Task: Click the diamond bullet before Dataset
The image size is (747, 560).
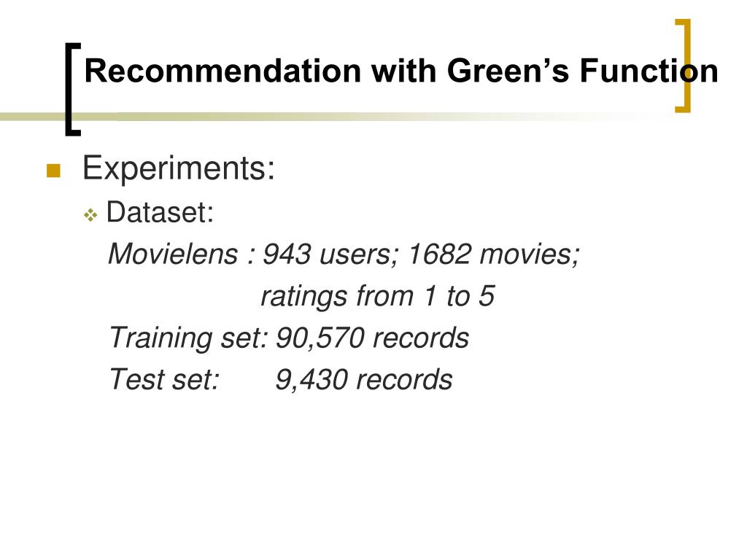Action: pos(90,215)
